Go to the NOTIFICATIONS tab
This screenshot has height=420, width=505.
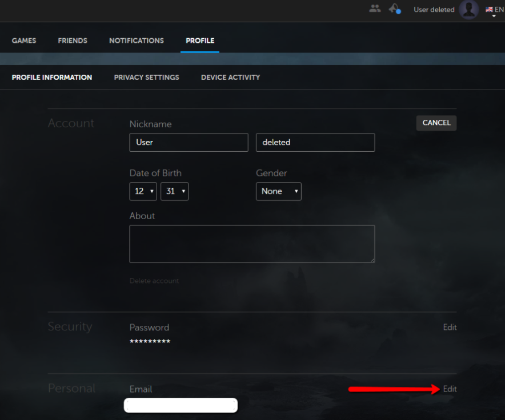[x=136, y=41]
